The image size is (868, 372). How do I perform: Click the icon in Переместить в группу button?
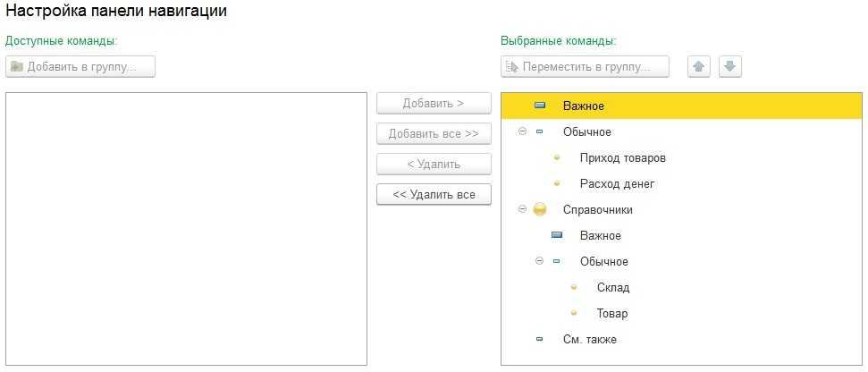pos(512,67)
